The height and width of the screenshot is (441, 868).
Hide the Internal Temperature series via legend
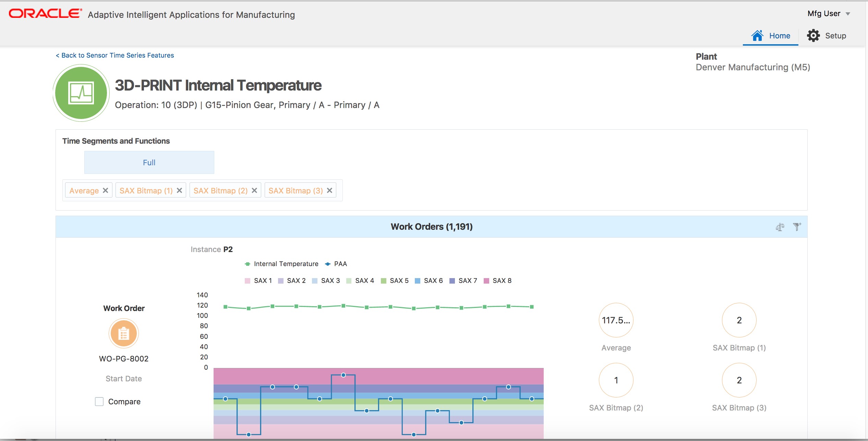(286, 264)
